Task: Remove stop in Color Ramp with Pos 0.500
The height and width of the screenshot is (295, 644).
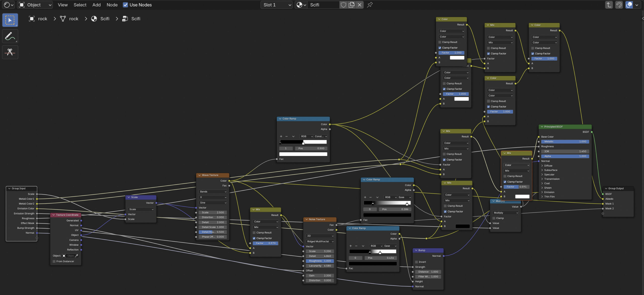Action: [287, 136]
